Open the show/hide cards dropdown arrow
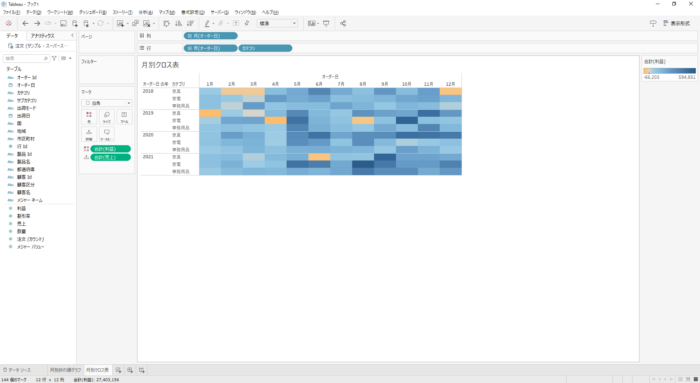This screenshot has height=383, width=700. (318, 23)
